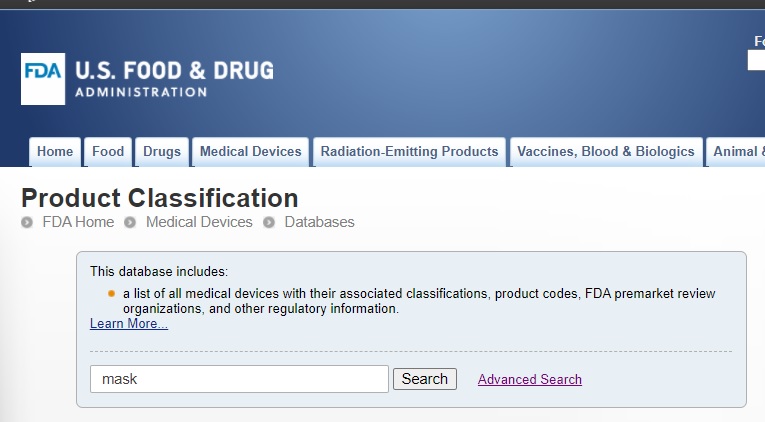This screenshot has height=422, width=765.
Task: Open the Learn More link
Action: point(129,324)
